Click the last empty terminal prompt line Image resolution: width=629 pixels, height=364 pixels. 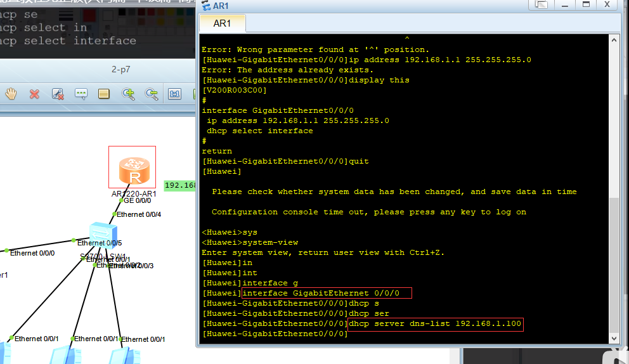point(275,334)
